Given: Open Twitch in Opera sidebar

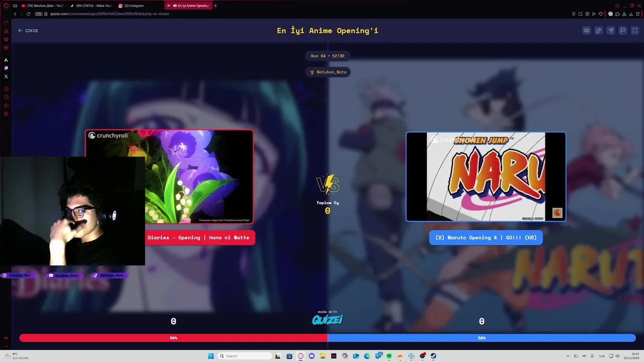Looking at the screenshot, I should point(6,68).
